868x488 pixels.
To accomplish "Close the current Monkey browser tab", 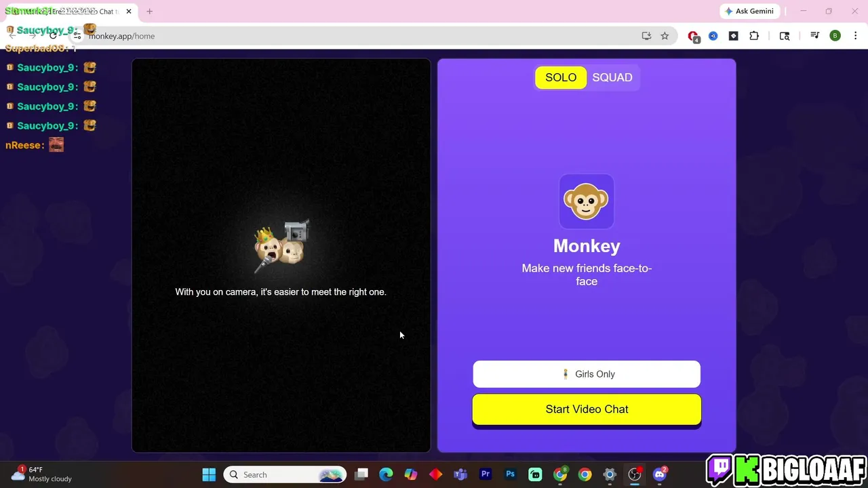I will tap(129, 12).
